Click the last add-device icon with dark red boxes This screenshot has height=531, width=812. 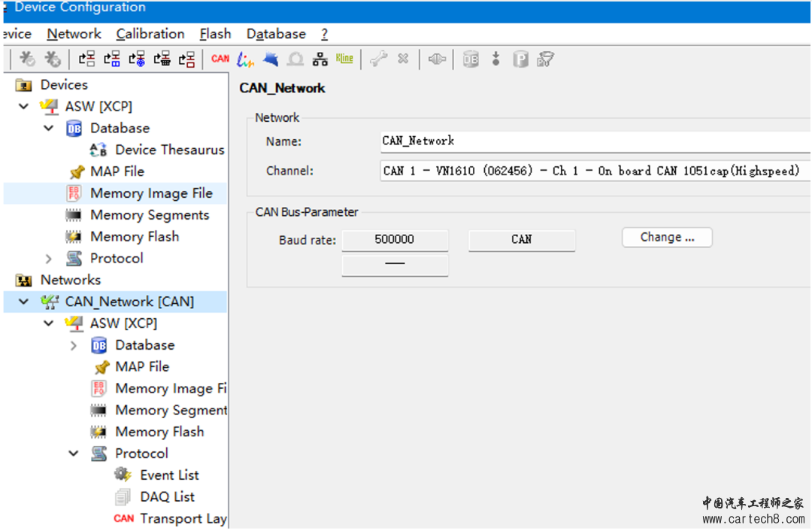click(186, 59)
